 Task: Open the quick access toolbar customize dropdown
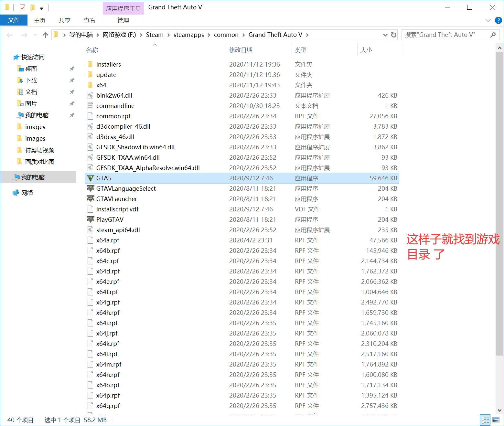pyautogui.click(x=41, y=8)
